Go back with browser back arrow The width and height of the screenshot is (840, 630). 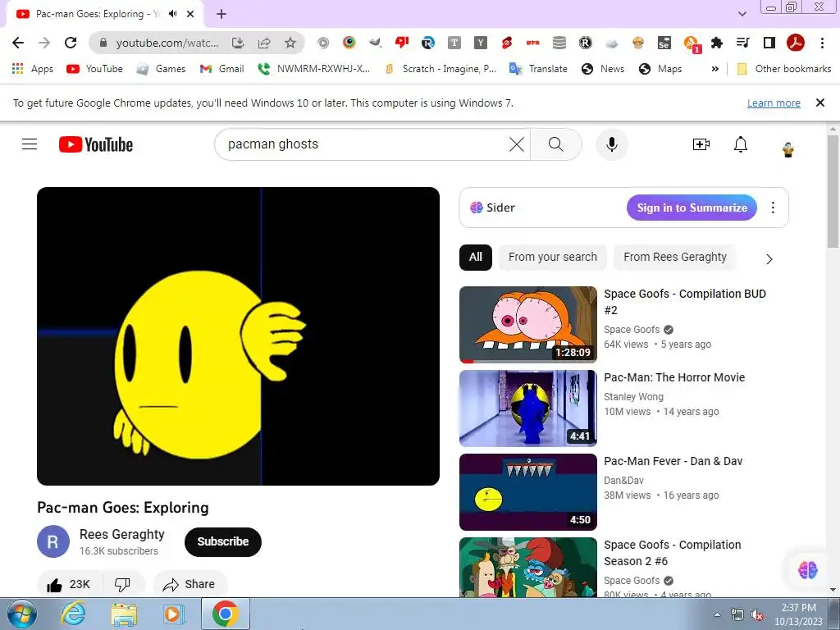tap(18, 43)
